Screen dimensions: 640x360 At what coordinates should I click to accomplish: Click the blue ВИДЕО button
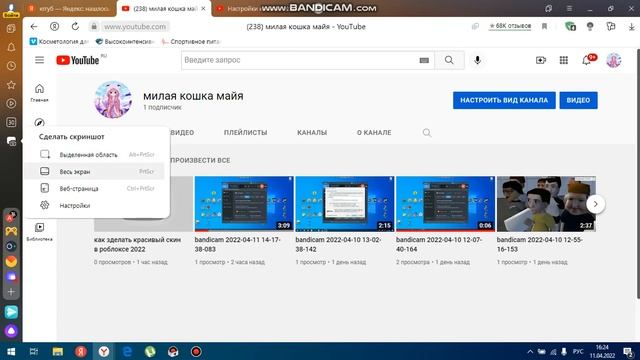point(578,100)
